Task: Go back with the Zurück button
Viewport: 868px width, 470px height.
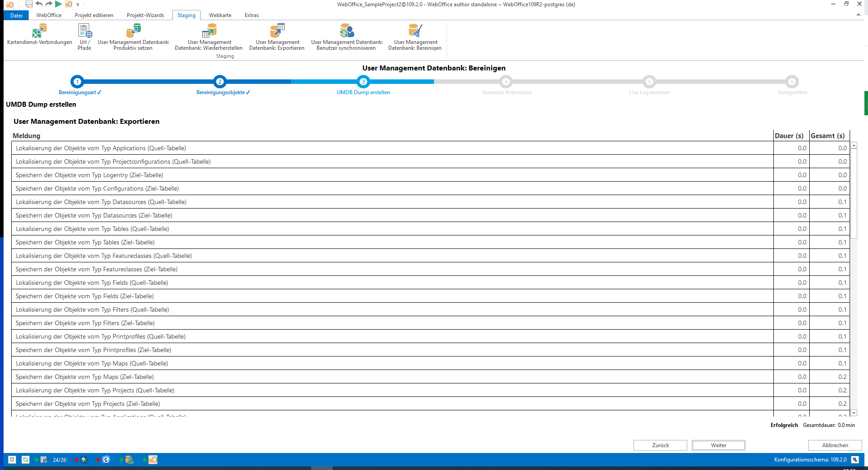Action: 660,445
